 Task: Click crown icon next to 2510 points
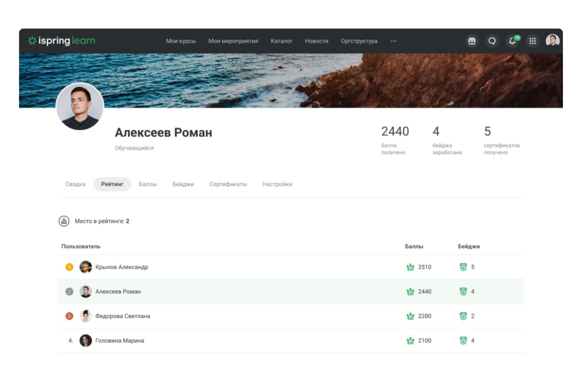410,267
